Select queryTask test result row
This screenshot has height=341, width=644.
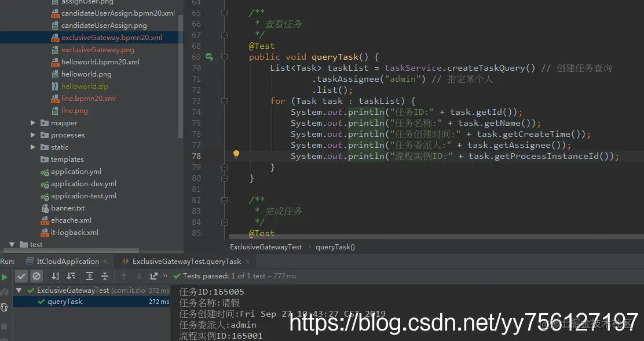[91, 302]
